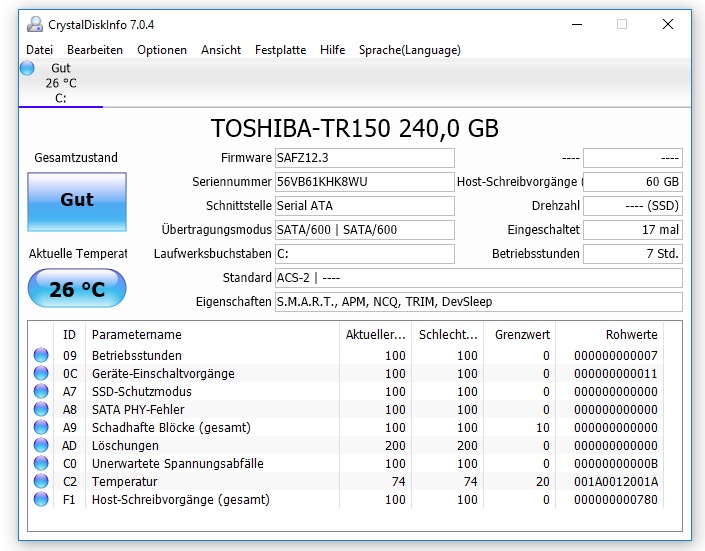Select the Unerwartete Spannungsabfälle parameter name
The height and width of the screenshot is (551, 705).
coord(178,463)
